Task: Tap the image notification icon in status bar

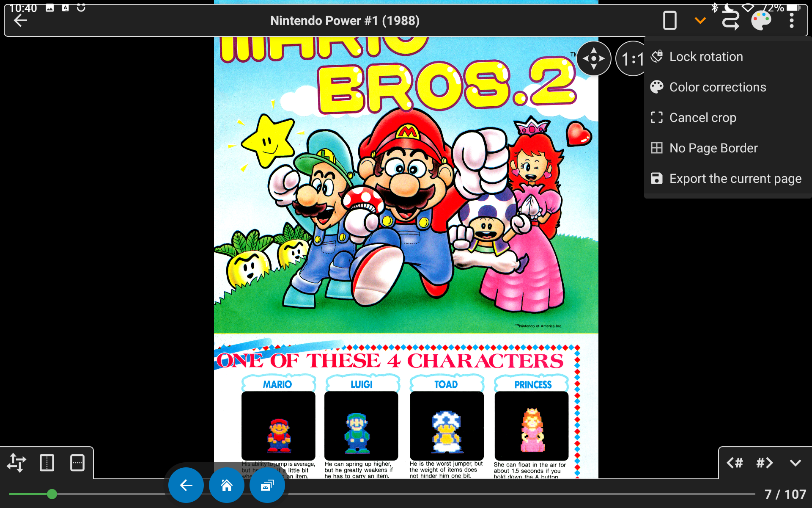Action: (50, 8)
